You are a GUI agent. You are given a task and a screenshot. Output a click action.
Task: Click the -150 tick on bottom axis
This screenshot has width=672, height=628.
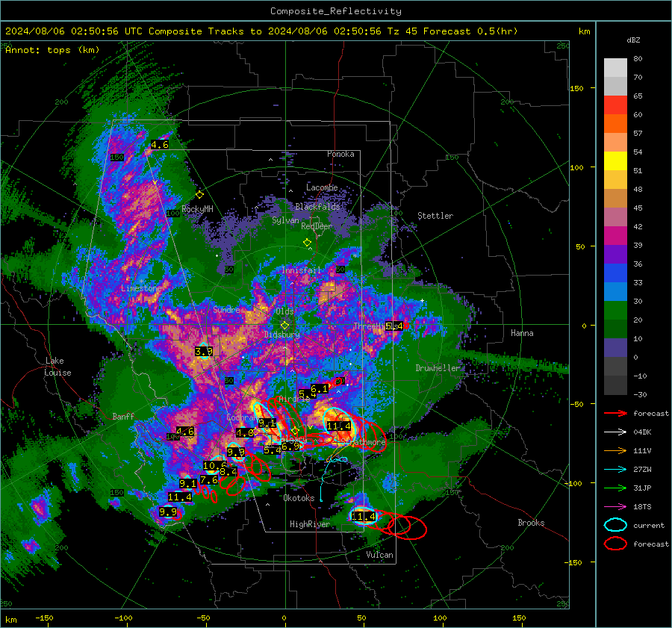(x=44, y=618)
